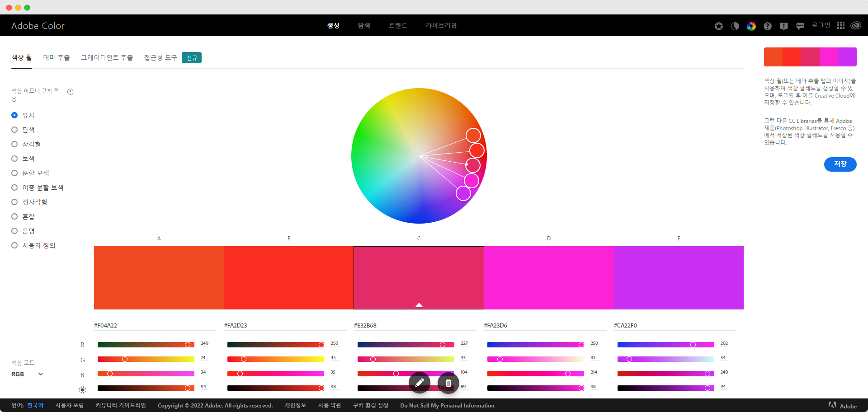
Task: Open the 개인정보 footer link
Action: click(295, 406)
